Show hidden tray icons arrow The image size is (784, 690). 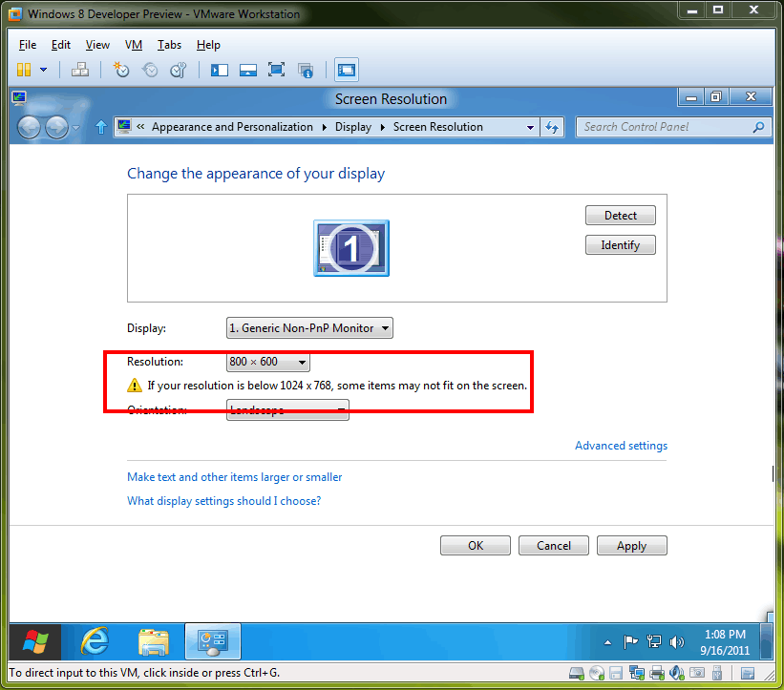607,642
